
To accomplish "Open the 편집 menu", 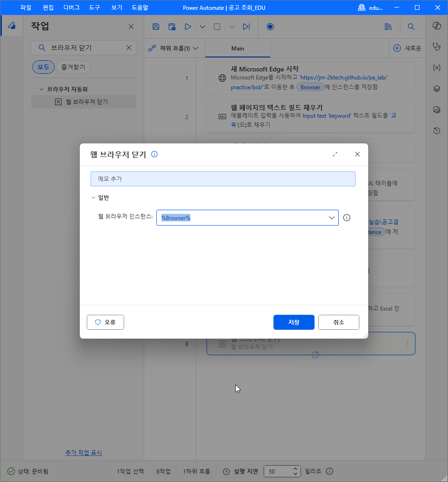I will pyautogui.click(x=48, y=7).
